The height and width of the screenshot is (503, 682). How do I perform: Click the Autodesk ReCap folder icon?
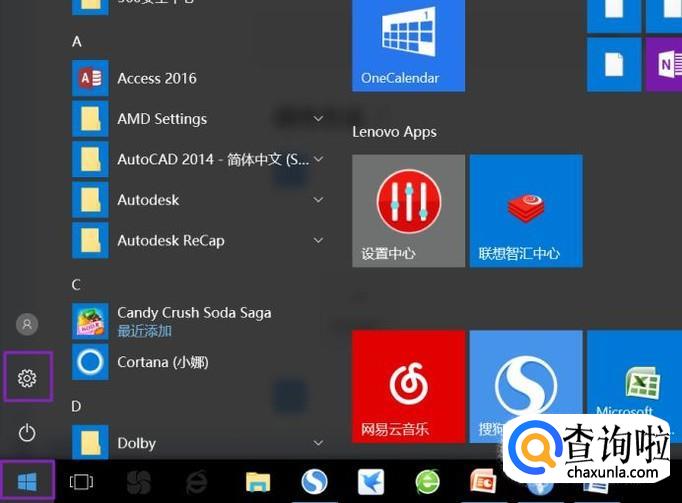(90, 240)
